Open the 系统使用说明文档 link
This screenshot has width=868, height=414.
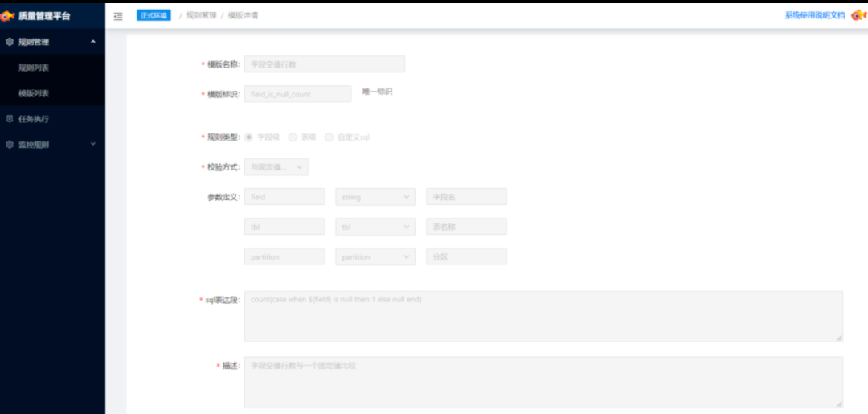pos(814,15)
